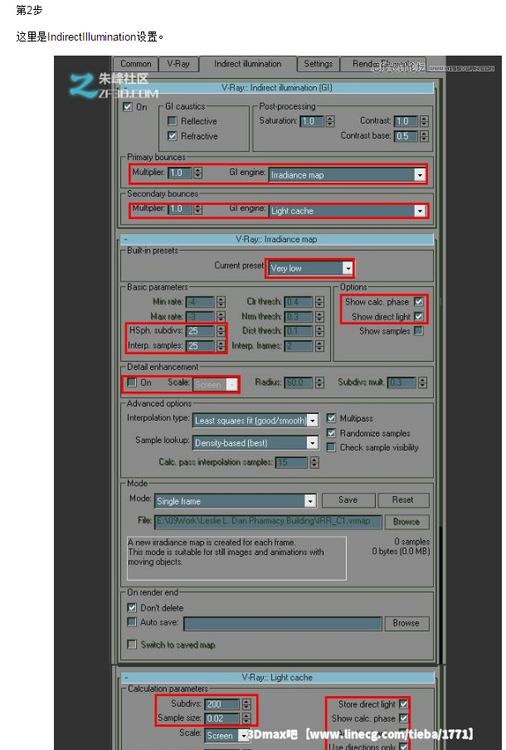Uncheck Refractive GI caustics

click(173, 136)
